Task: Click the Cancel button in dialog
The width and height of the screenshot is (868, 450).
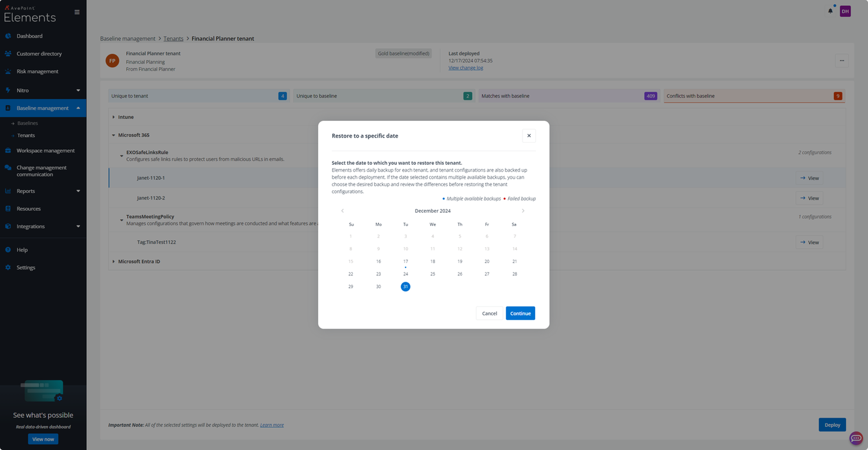Action: tap(490, 313)
